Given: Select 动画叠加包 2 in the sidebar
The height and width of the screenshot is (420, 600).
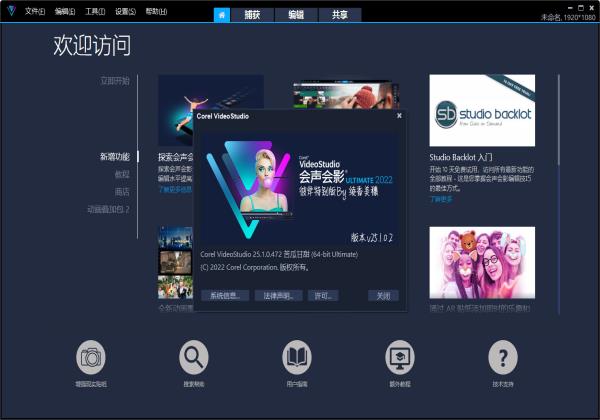Looking at the screenshot, I should point(108,209).
